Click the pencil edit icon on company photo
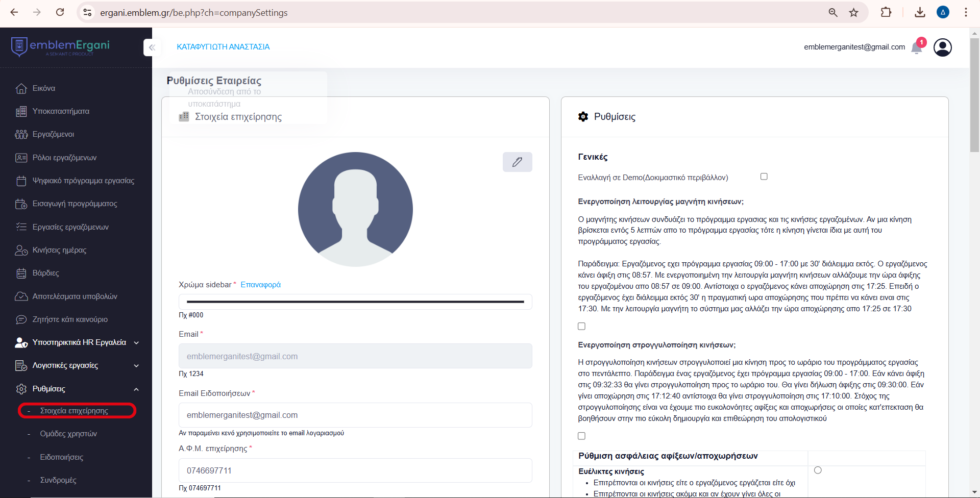The image size is (980, 498). pyautogui.click(x=517, y=162)
